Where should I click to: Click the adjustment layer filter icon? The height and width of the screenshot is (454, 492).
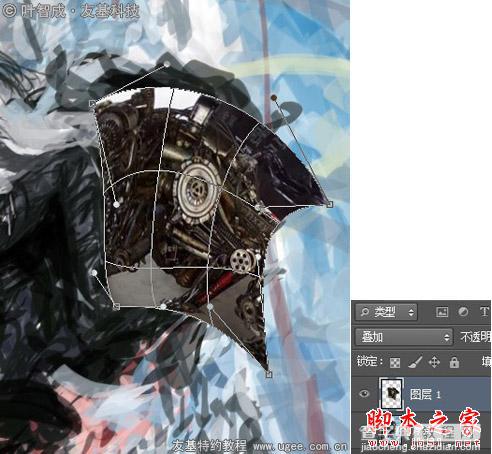pyautogui.click(x=463, y=312)
